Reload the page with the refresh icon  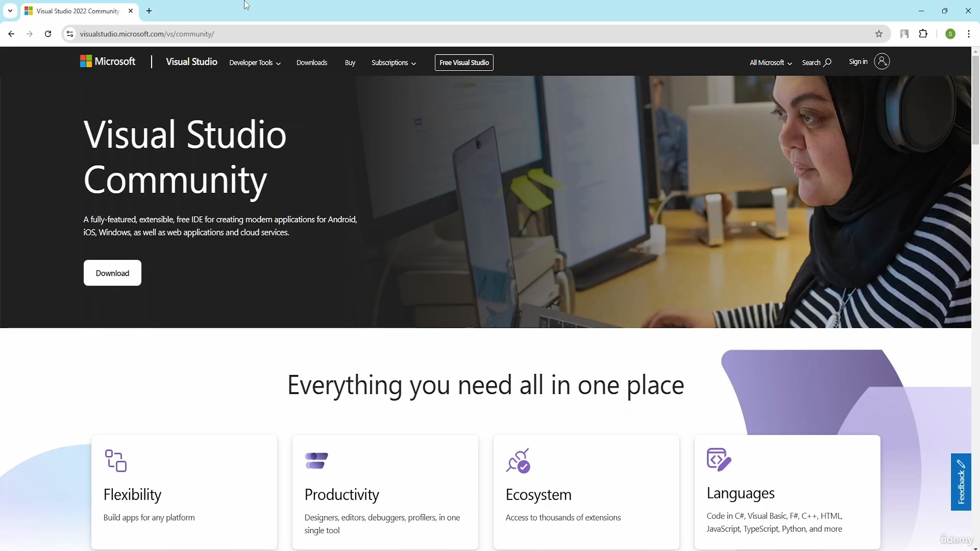coord(48,34)
